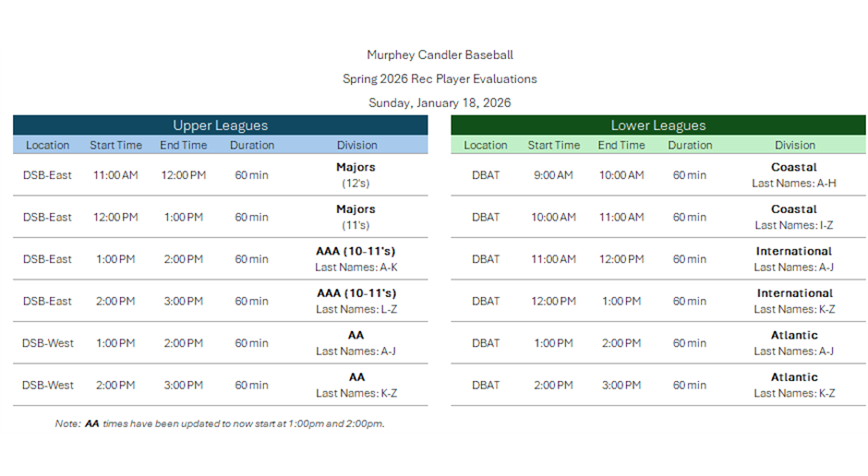The image size is (868, 476).
Task: Click the Sunday, January 18, 2026 date
Action: (440, 102)
